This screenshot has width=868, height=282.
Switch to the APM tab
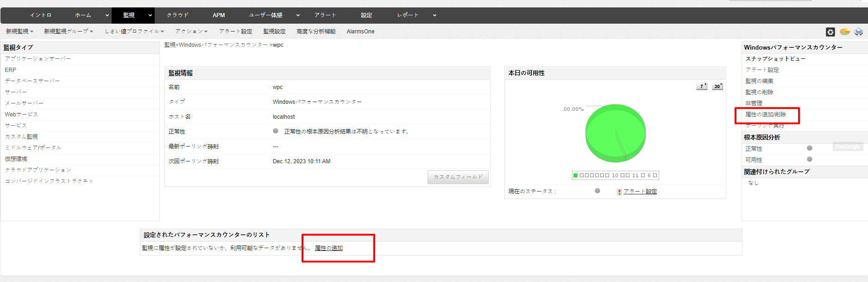click(219, 15)
